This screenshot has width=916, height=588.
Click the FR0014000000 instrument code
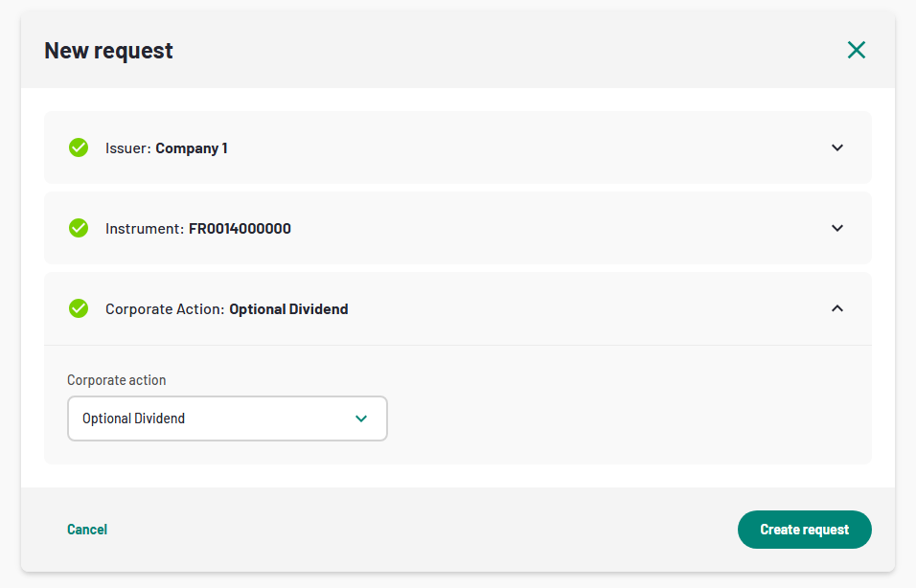point(240,229)
